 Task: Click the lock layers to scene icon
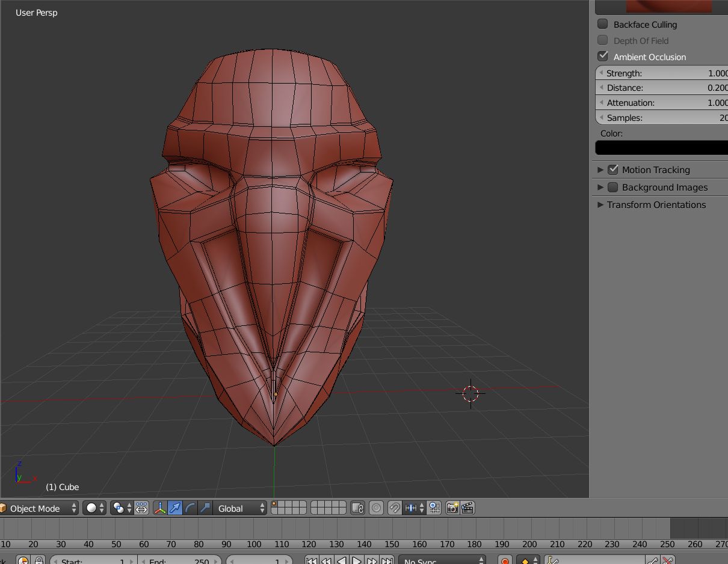[357, 508]
